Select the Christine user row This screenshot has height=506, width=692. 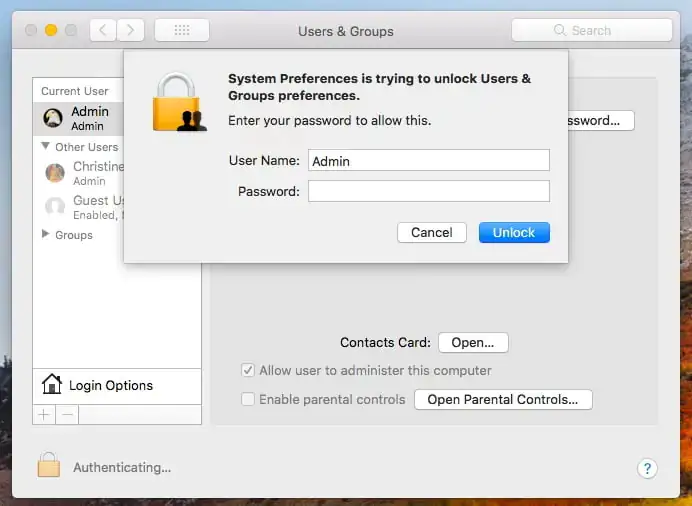(x=79, y=173)
